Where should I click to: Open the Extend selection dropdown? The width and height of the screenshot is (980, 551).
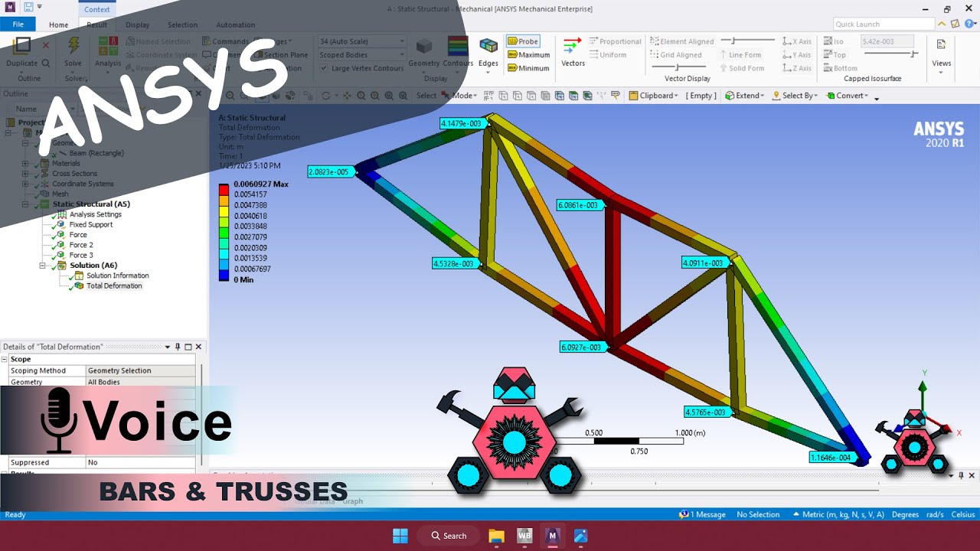point(745,96)
